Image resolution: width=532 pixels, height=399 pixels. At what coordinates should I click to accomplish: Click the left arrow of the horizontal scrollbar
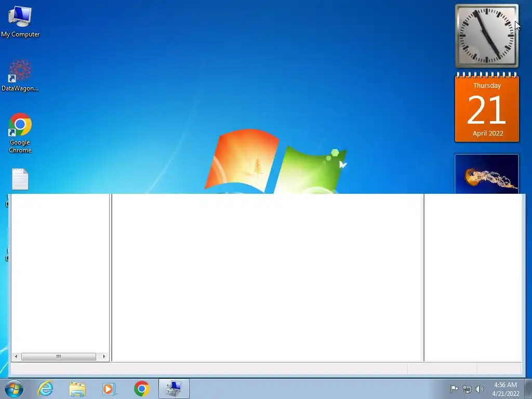[16, 356]
